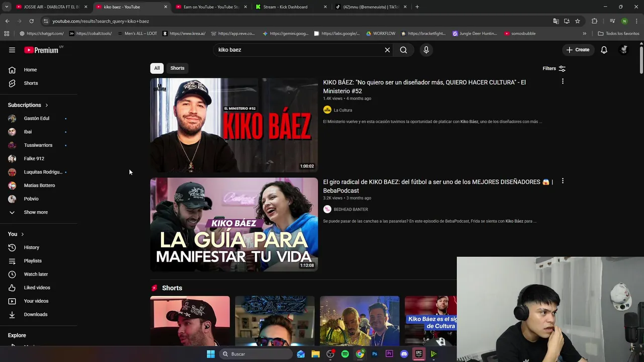Open the YouTube hamburger guide menu
Viewport: 644px width, 362px height.
pyautogui.click(x=12, y=50)
